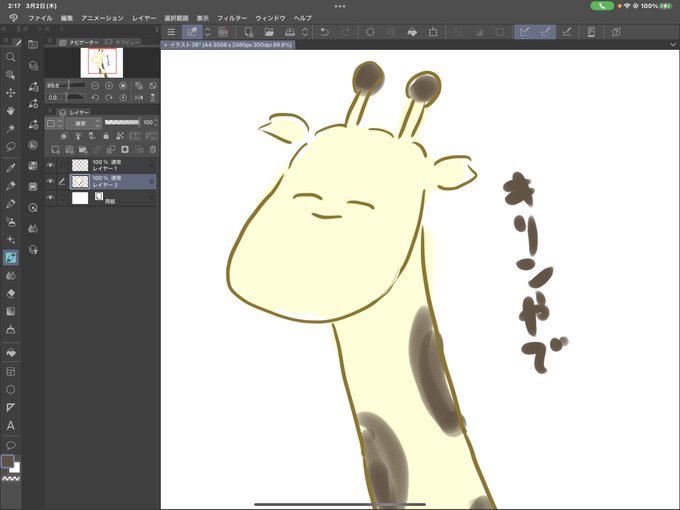The width and height of the screenshot is (680, 510).
Task: Flip canvas horizontally in navigator
Action: tap(139, 98)
